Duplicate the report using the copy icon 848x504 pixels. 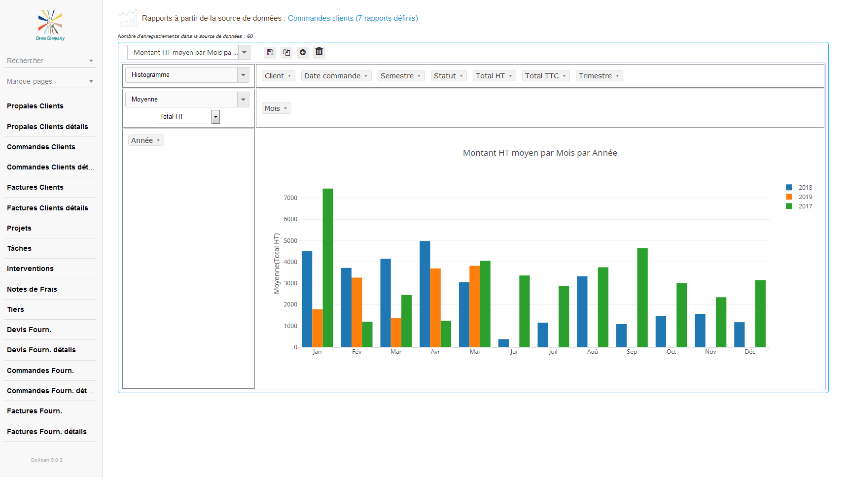[286, 52]
